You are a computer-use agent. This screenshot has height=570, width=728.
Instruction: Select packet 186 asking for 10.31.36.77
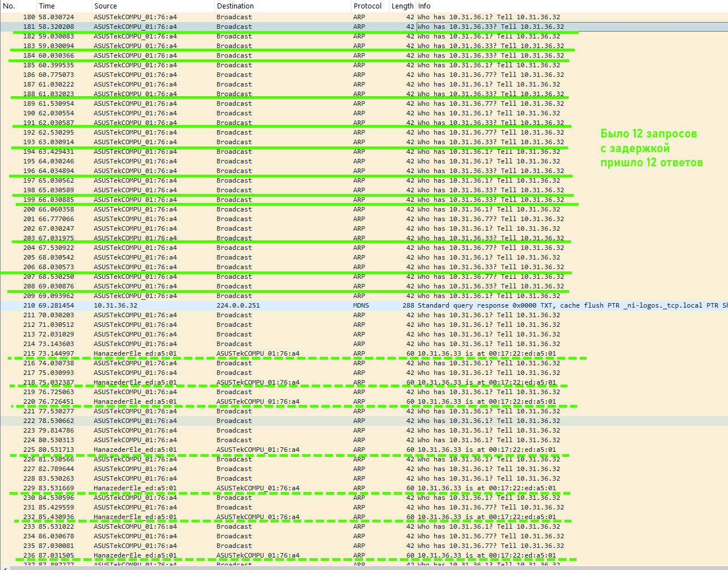(226, 75)
